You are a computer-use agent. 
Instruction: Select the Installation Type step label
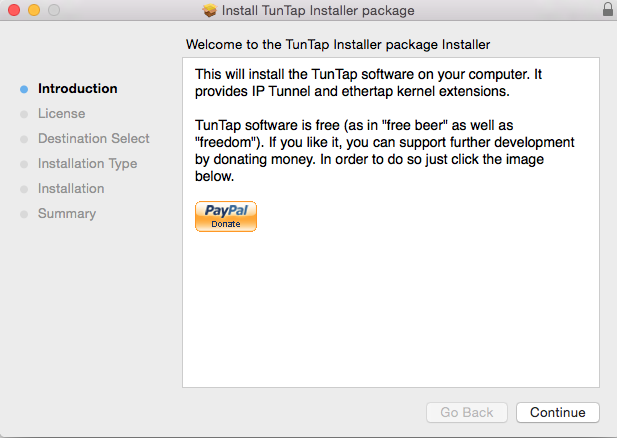(x=87, y=164)
